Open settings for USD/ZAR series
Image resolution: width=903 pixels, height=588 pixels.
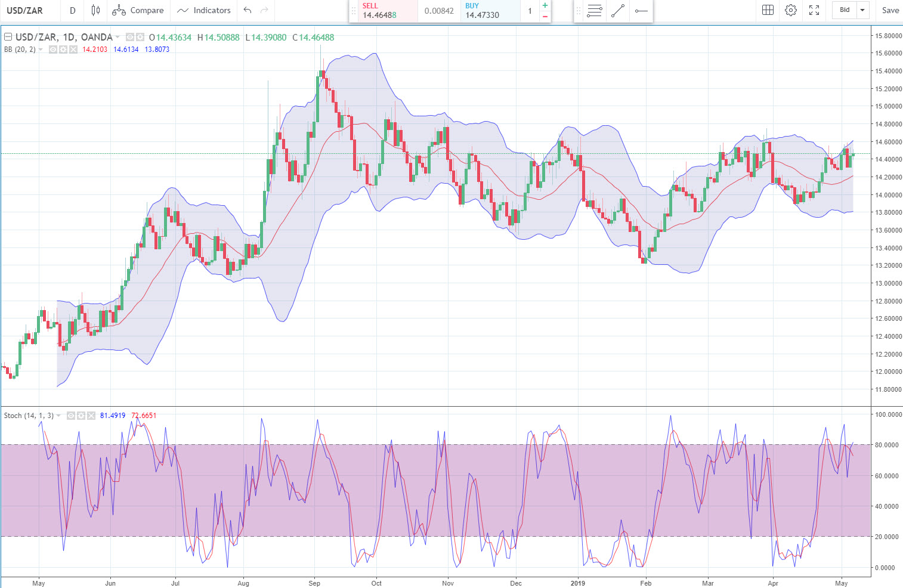click(140, 37)
